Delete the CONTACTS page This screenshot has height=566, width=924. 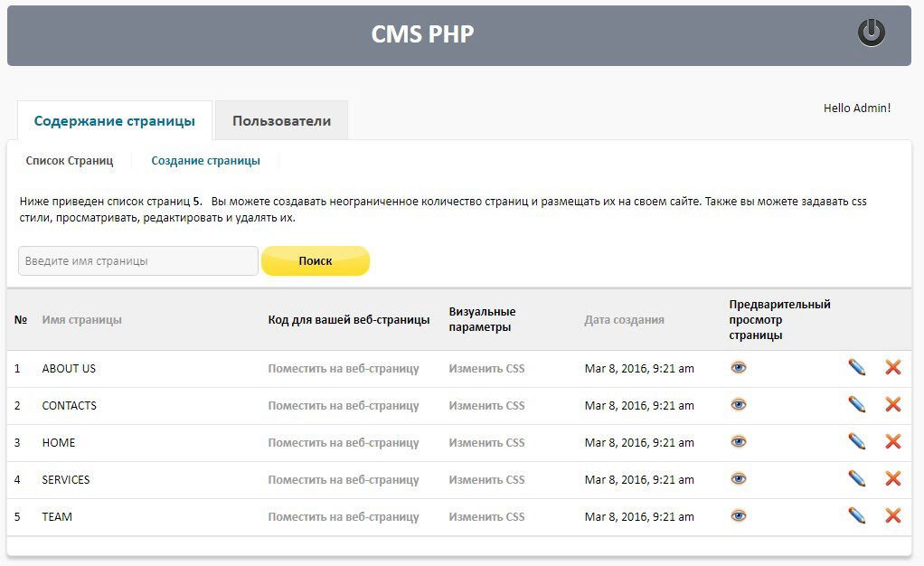coord(893,404)
